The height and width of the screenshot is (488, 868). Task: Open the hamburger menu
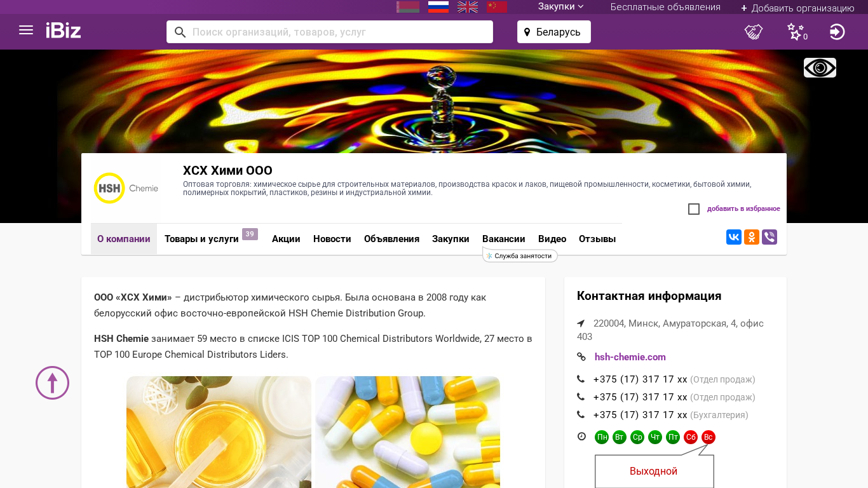26,30
